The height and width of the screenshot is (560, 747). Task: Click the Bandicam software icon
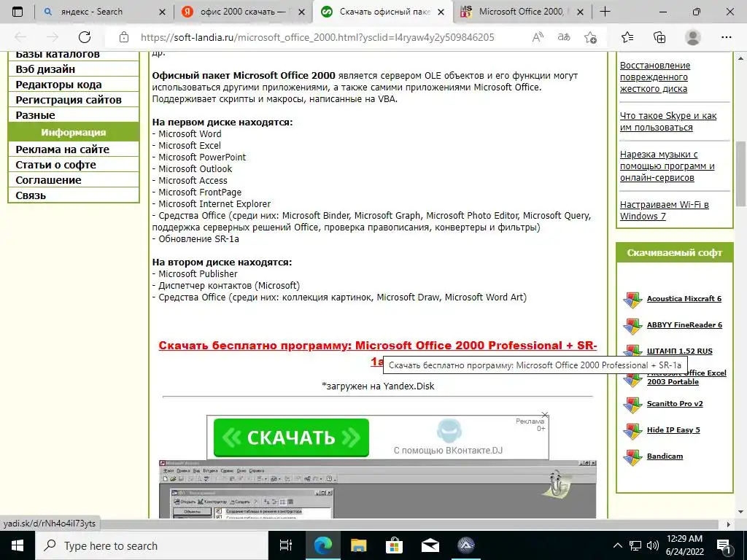[x=632, y=458]
